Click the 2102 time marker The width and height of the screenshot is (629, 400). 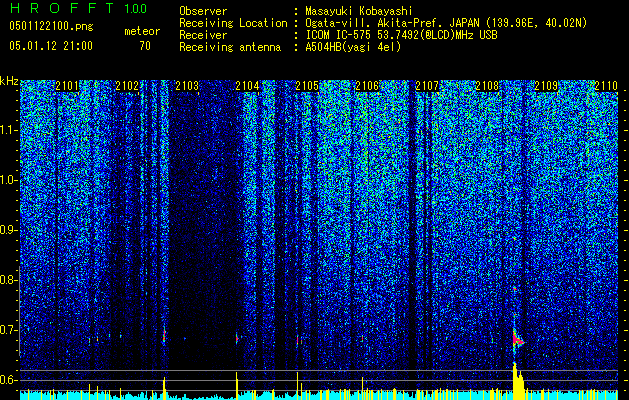tap(127, 86)
